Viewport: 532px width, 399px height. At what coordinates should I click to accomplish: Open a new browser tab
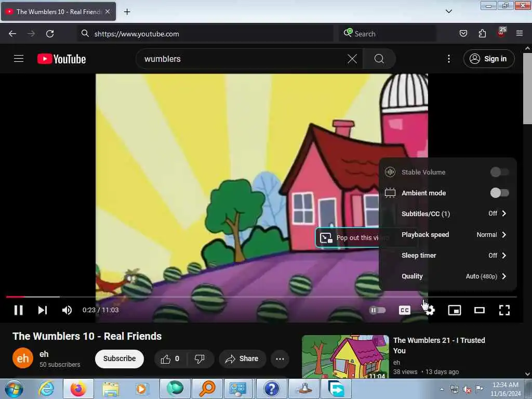[x=127, y=12]
